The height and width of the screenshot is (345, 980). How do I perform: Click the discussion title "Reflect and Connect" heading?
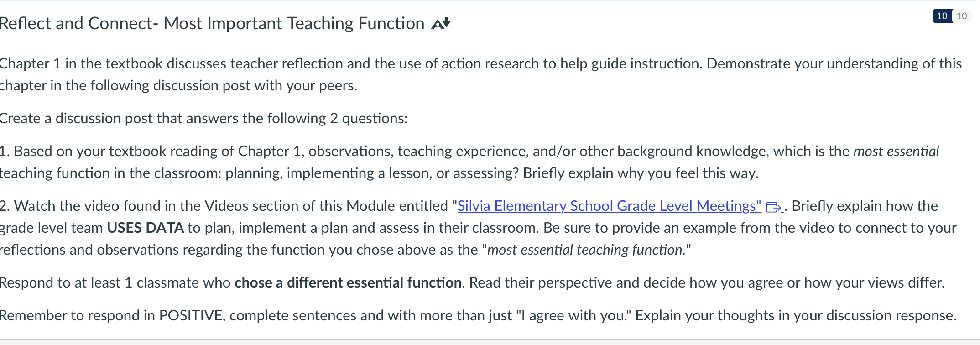pyautogui.click(x=212, y=23)
